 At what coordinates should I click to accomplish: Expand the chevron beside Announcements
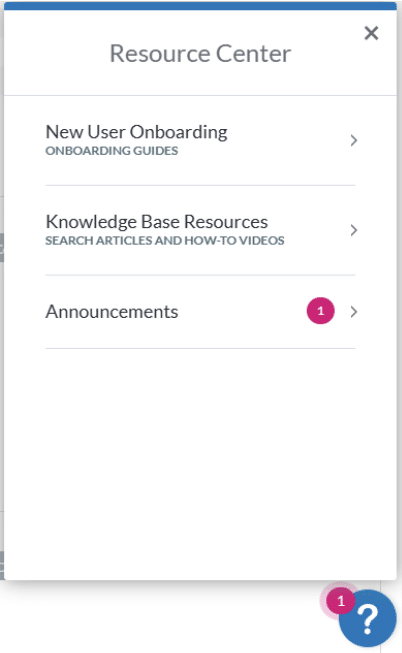pos(354,312)
